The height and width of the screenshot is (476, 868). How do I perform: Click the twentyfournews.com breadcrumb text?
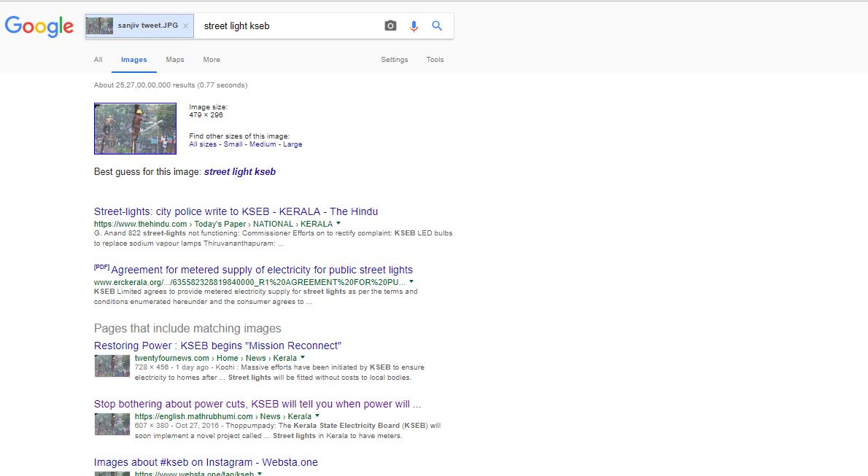(216, 358)
